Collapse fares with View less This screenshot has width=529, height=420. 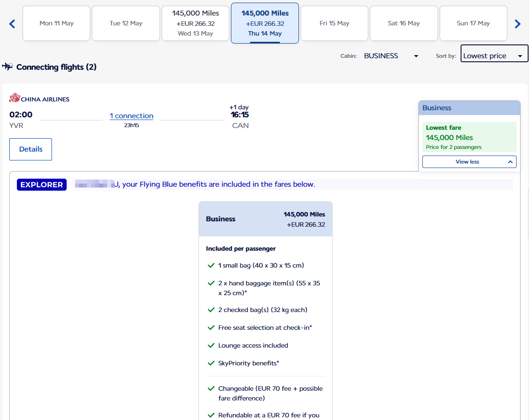pyautogui.click(x=469, y=162)
